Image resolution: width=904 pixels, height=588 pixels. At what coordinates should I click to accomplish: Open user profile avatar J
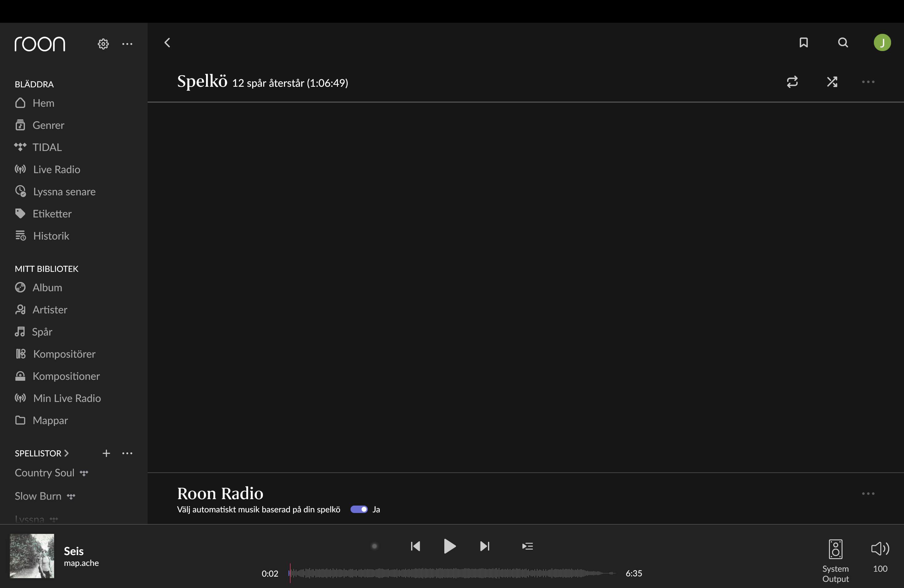(882, 42)
